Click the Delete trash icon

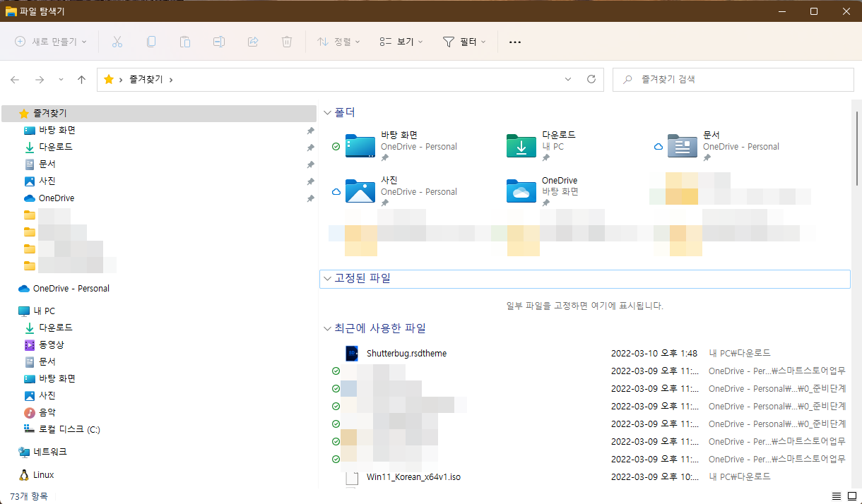coord(287,42)
